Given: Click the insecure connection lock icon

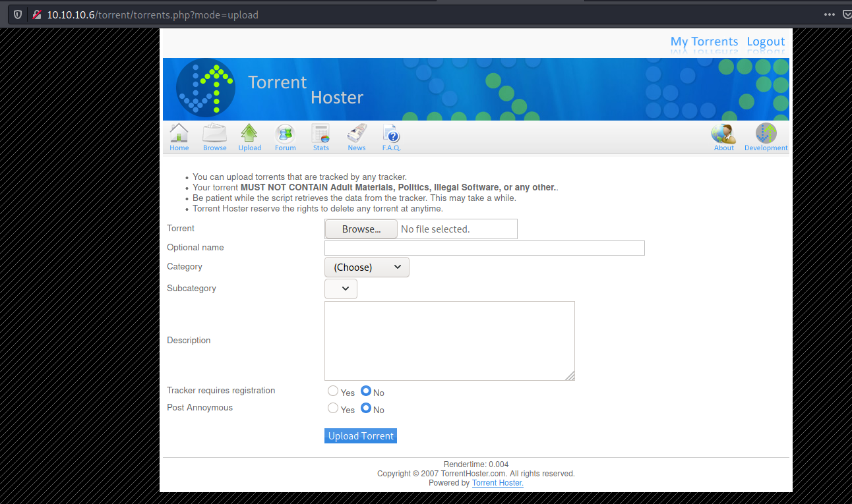Looking at the screenshot, I should (x=36, y=14).
